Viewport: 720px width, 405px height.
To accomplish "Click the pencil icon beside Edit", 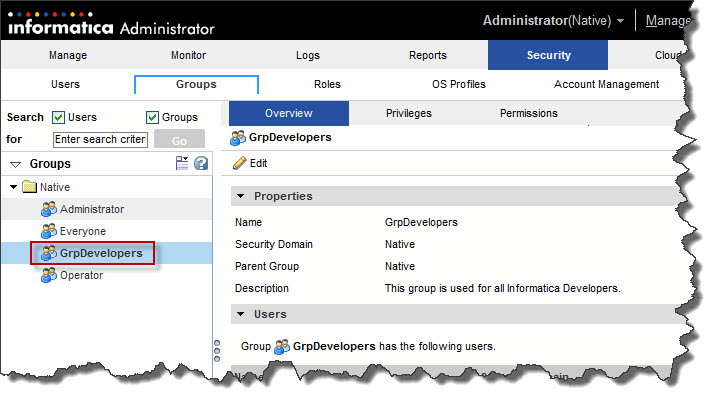I will (x=240, y=163).
